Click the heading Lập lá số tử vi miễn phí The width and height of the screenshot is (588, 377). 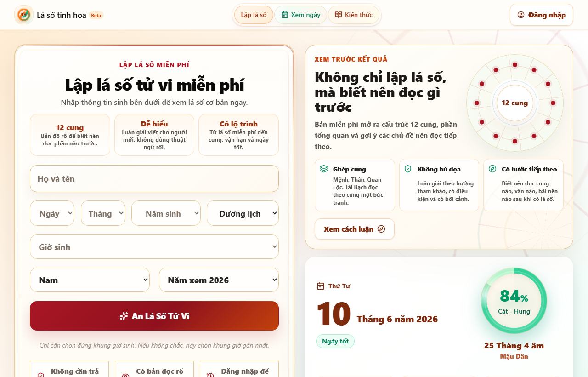154,85
